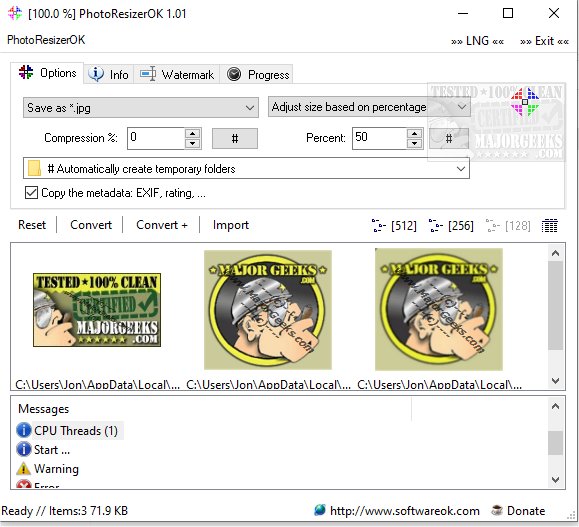Viewport: 579px width, 527px height.
Task: Increase Compression % with up arrow
Action: coord(193,133)
